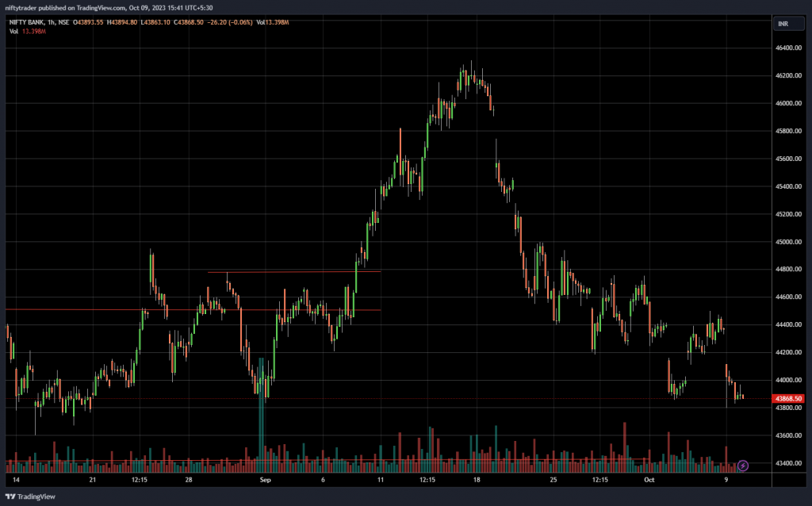This screenshot has height=506, width=812.
Task: Click the 6 date label on the time axis
Action: [323, 480]
